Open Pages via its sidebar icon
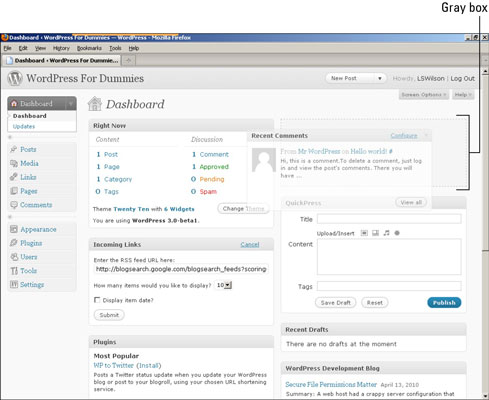 pyautogui.click(x=14, y=191)
